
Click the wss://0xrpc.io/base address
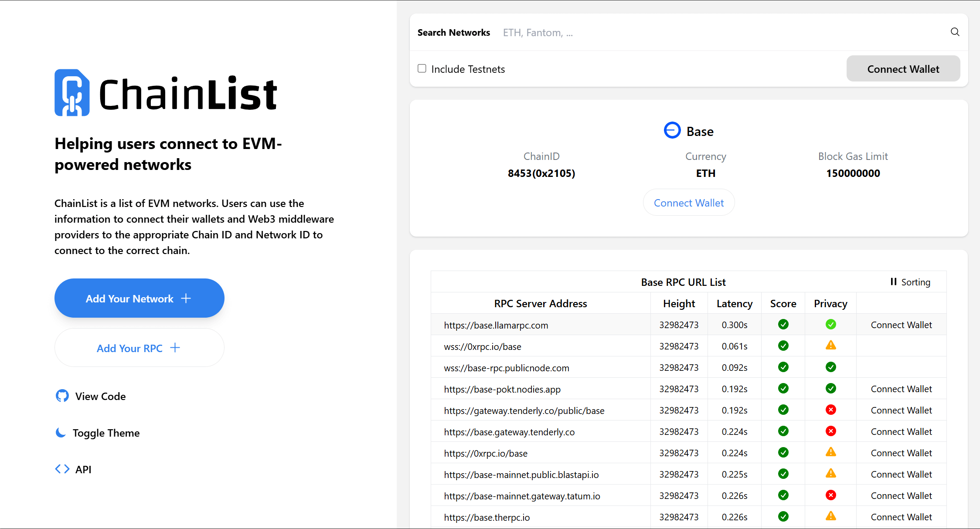point(482,346)
